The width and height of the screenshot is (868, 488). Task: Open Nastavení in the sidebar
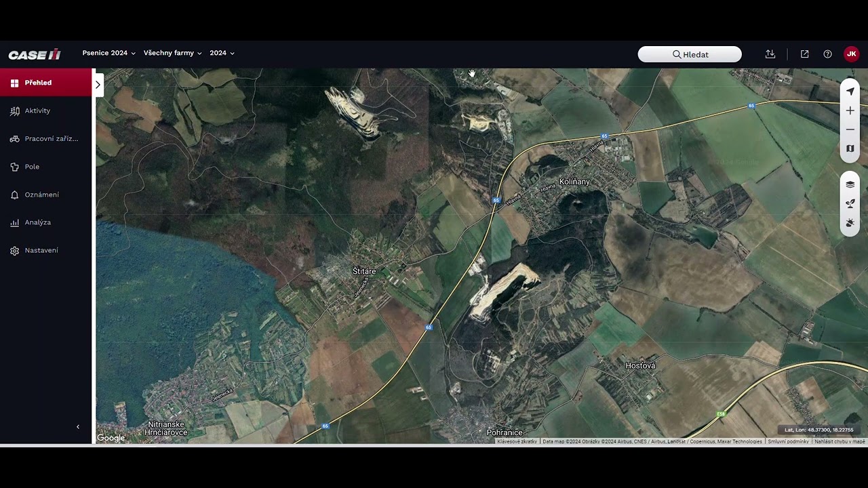(x=45, y=250)
